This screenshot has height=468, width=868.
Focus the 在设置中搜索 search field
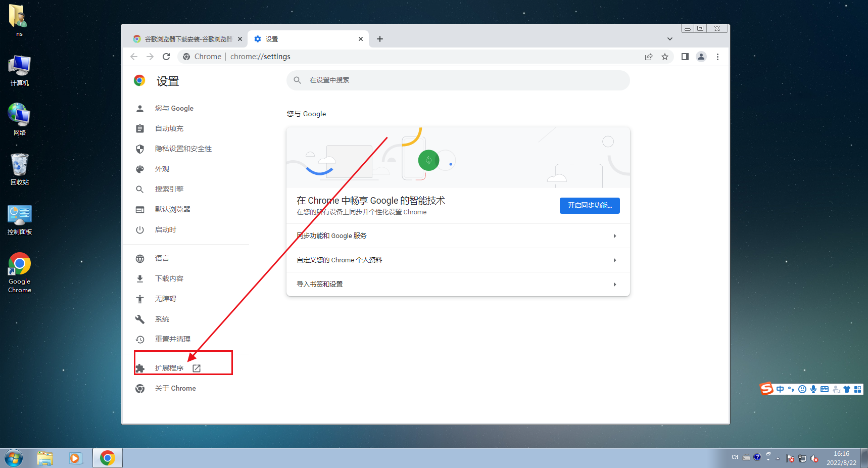pyautogui.click(x=458, y=80)
